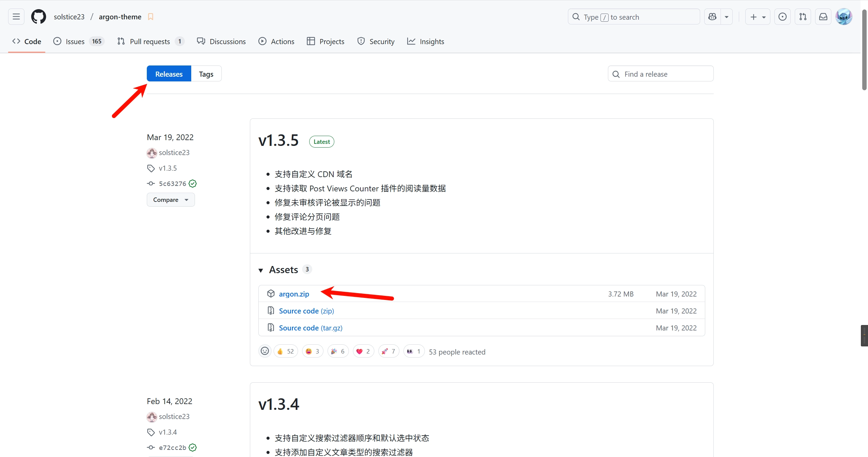This screenshot has height=457, width=868.
Task: Click the pull requests header icon
Action: pos(803,17)
